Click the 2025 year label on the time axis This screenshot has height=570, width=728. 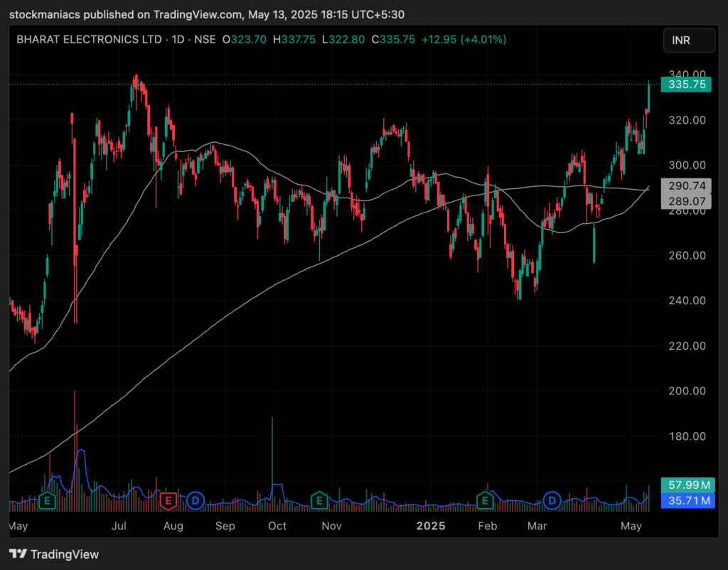point(431,526)
